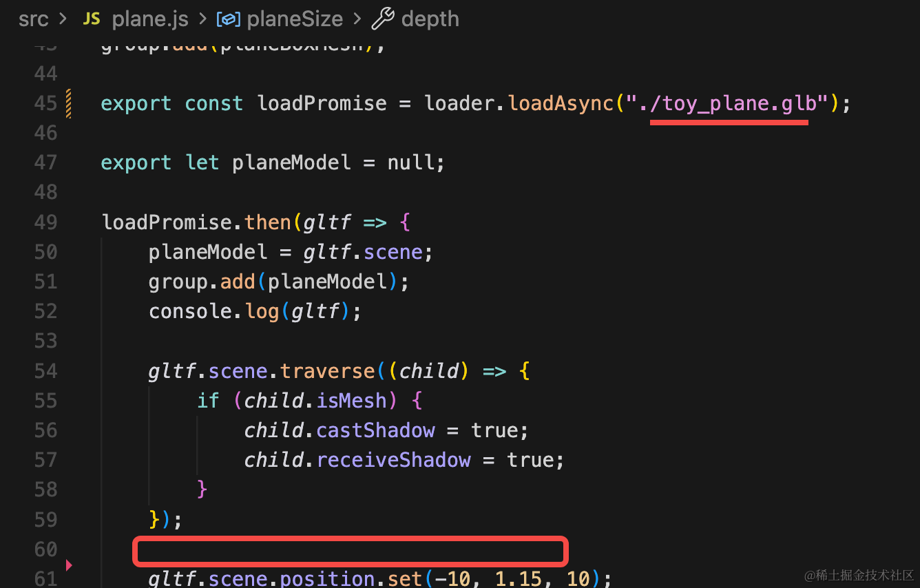This screenshot has height=588, width=920.
Task: Click the red triangle marker near line 61
Action: 69,565
